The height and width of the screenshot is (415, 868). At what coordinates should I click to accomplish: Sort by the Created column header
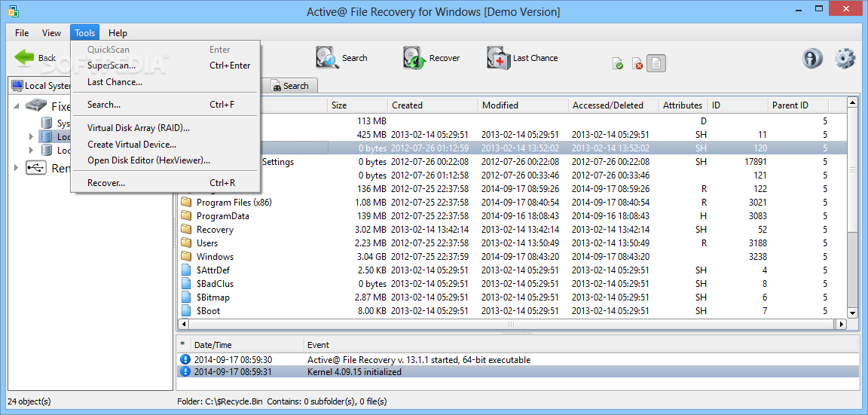click(433, 105)
